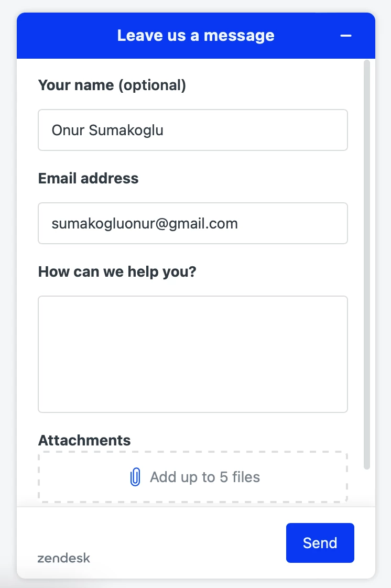Place cursor on the word 'Sumakoglu' in name field
Image resolution: width=391 pixels, height=588 pixels.
coord(126,130)
